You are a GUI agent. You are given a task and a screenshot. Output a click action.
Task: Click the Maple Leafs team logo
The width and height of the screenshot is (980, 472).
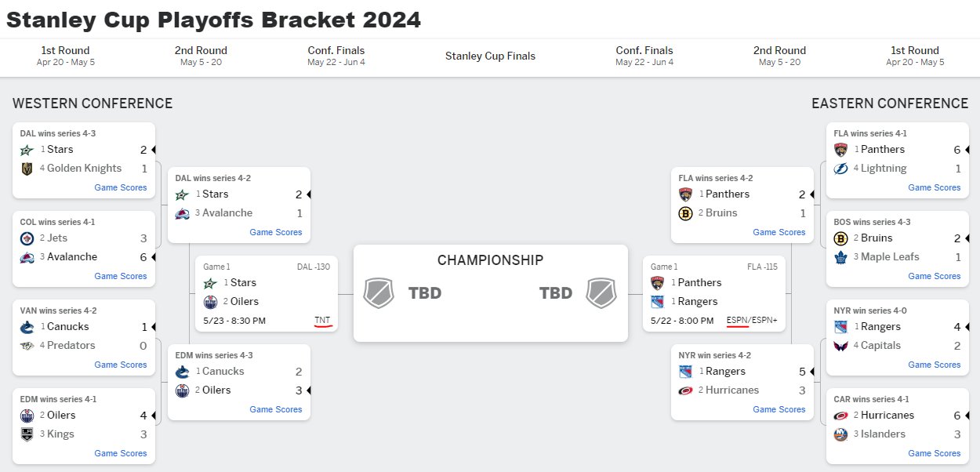840,257
